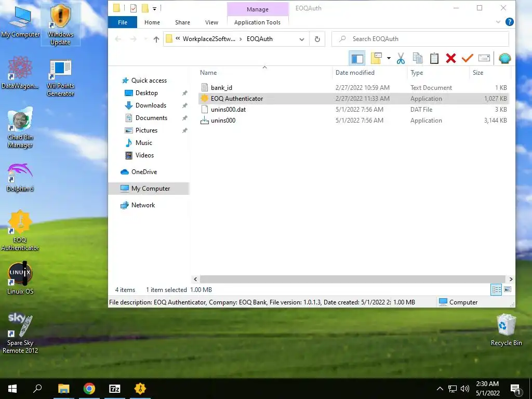This screenshot has width=532, height=399.
Task: Click the red X Delete icon
Action: pyautogui.click(x=451, y=58)
